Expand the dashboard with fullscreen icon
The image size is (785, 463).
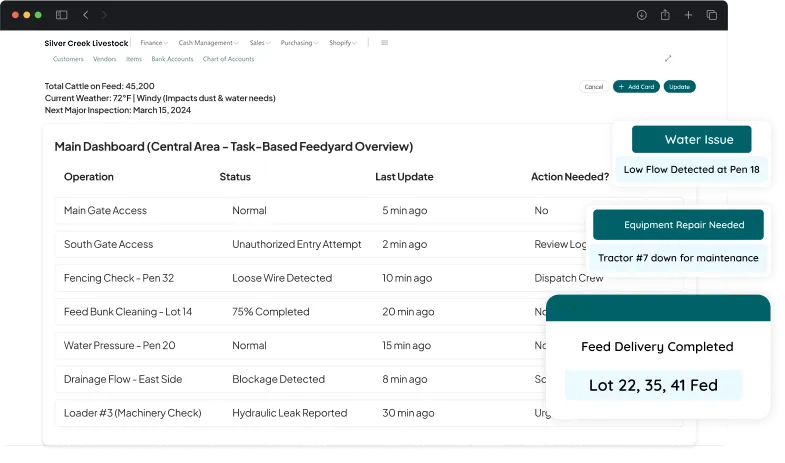point(668,59)
